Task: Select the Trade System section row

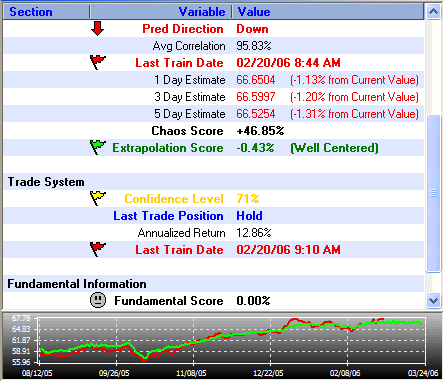Action: (213, 182)
